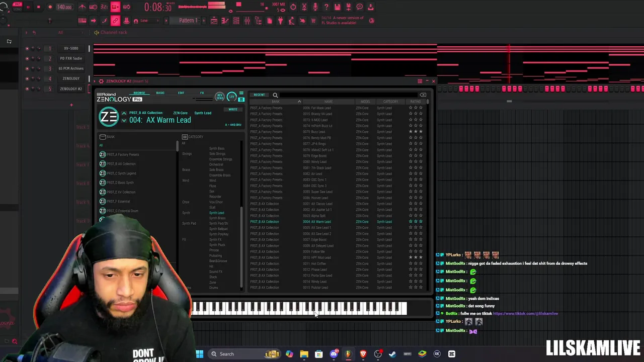Open the channel rack toolbar icon
644x362 pixels.
(x=236, y=21)
